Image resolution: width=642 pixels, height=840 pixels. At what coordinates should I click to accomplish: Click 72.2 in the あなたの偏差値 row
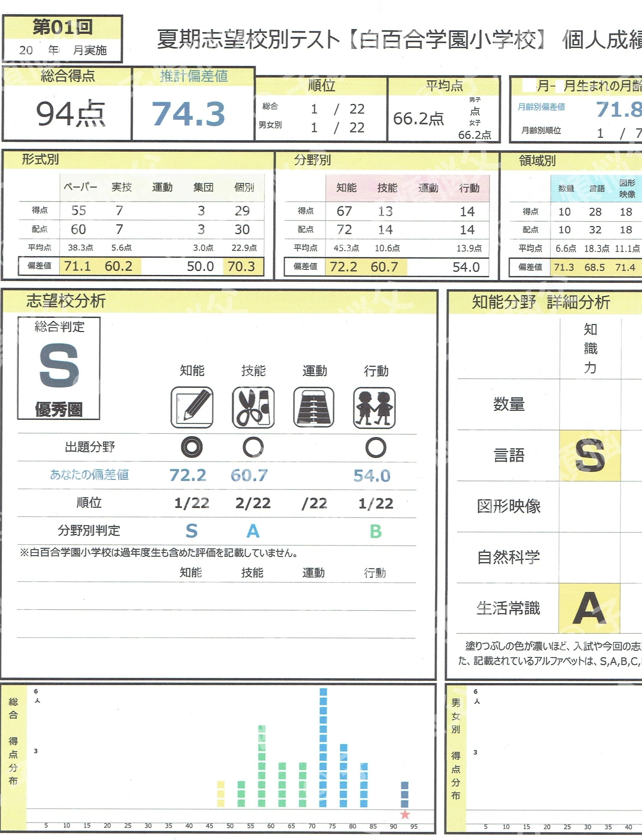188,475
